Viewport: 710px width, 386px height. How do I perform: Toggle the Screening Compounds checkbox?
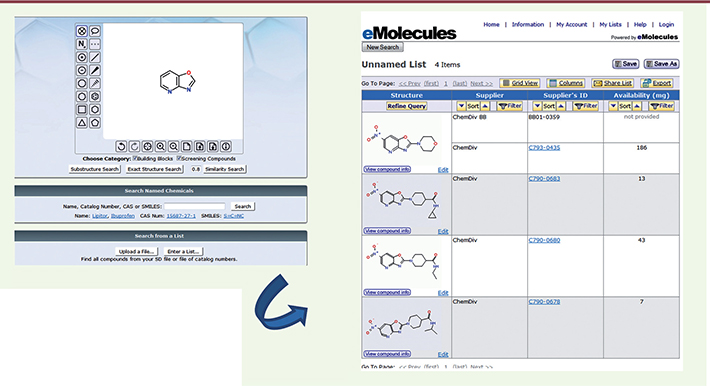point(179,158)
